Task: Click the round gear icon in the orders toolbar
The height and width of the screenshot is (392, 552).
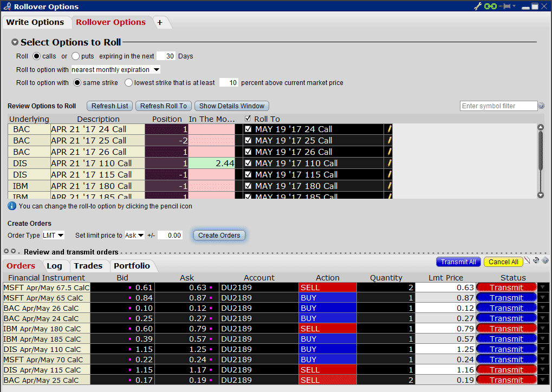Action: pyautogui.click(x=545, y=260)
